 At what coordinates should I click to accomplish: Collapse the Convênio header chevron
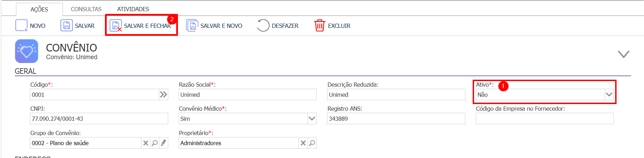(x=623, y=54)
